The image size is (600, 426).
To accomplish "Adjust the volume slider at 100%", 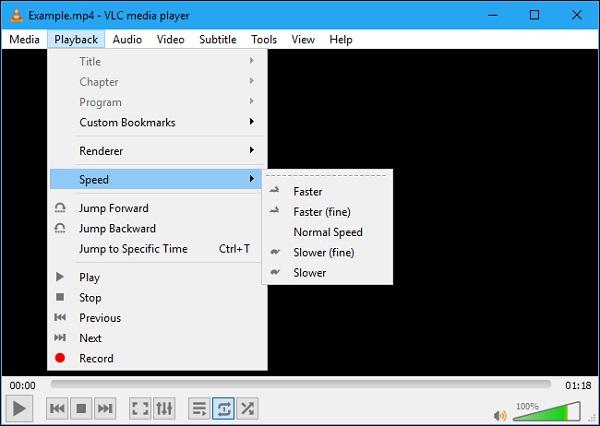I will (x=548, y=412).
